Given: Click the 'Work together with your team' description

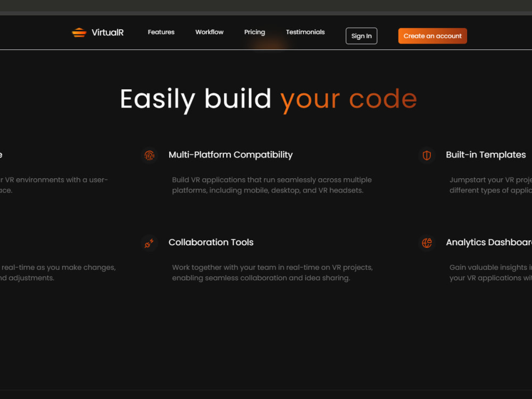Looking at the screenshot, I should coord(272,272).
